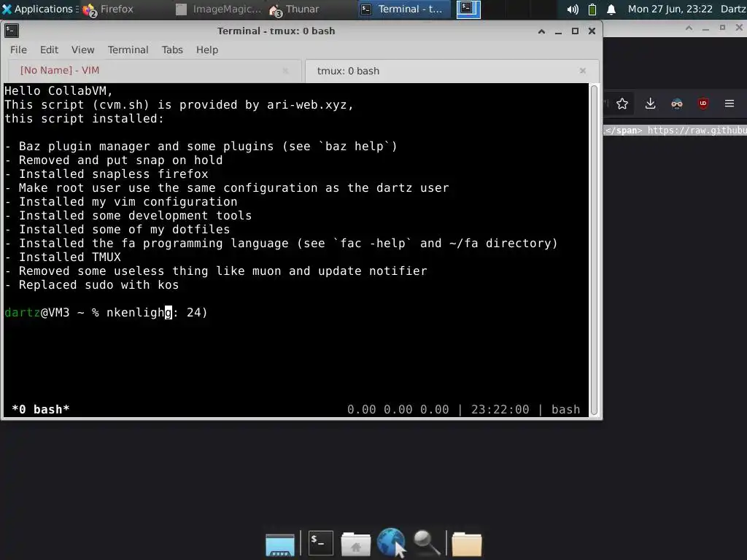Select the tmux: 0 bash tab
The width and height of the screenshot is (747, 560).
452,71
